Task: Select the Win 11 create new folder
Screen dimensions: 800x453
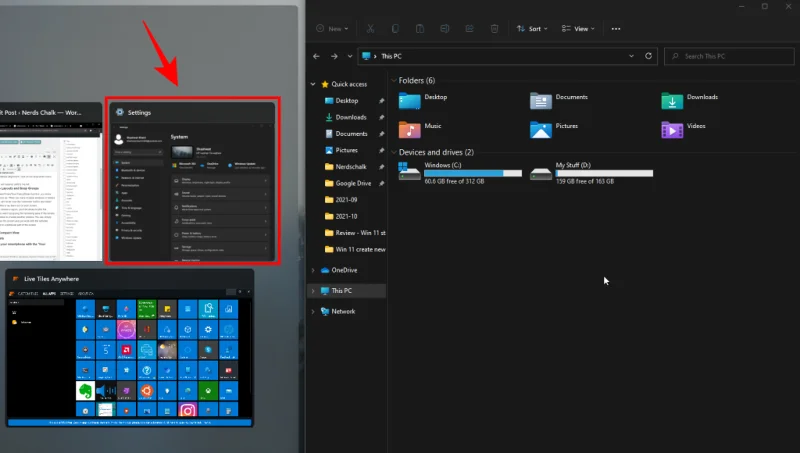Action: (355, 249)
